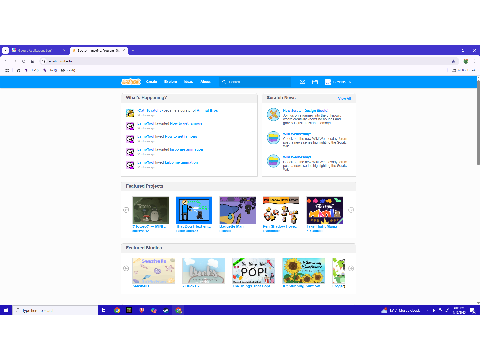480x360 pixels.
Task: Open the About page in the Scratch navbar
Action: click(x=205, y=82)
